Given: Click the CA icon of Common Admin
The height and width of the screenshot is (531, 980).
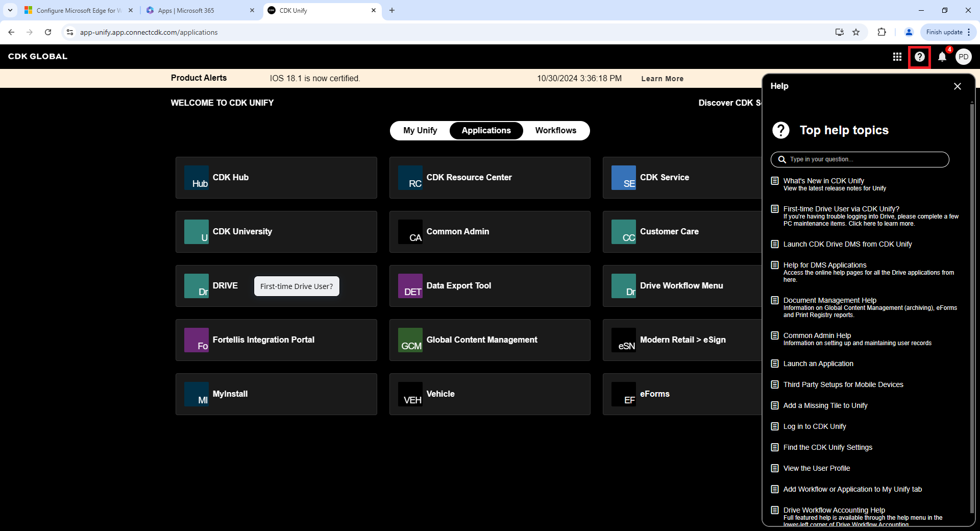Looking at the screenshot, I should pos(410,232).
